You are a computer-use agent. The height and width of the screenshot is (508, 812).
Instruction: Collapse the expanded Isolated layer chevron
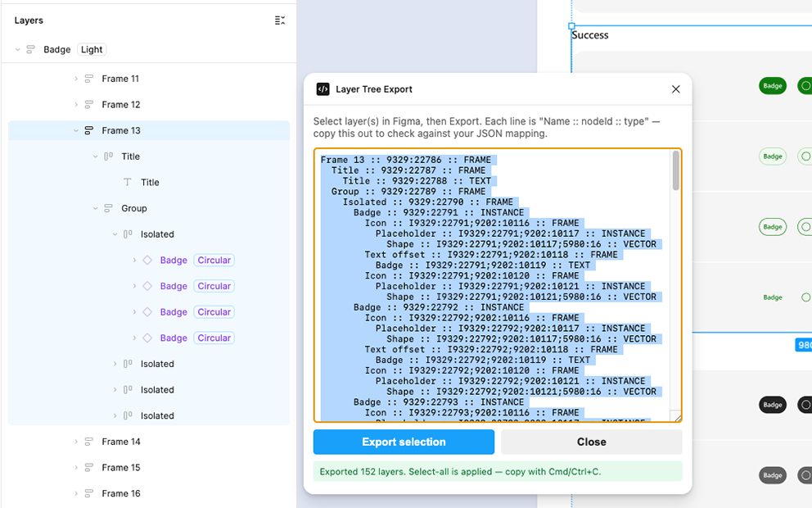[x=115, y=234]
